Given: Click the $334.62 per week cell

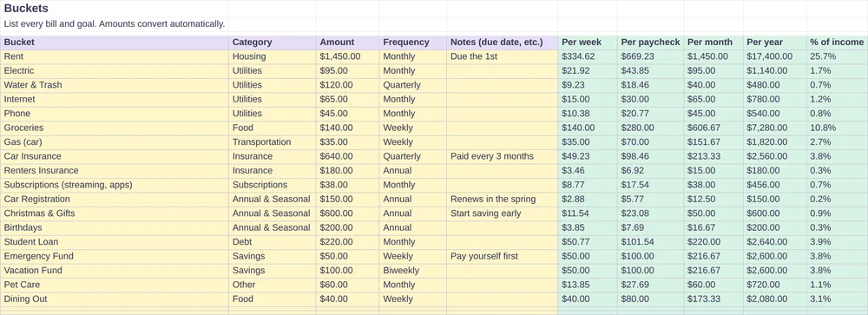Looking at the screenshot, I should (x=588, y=56).
